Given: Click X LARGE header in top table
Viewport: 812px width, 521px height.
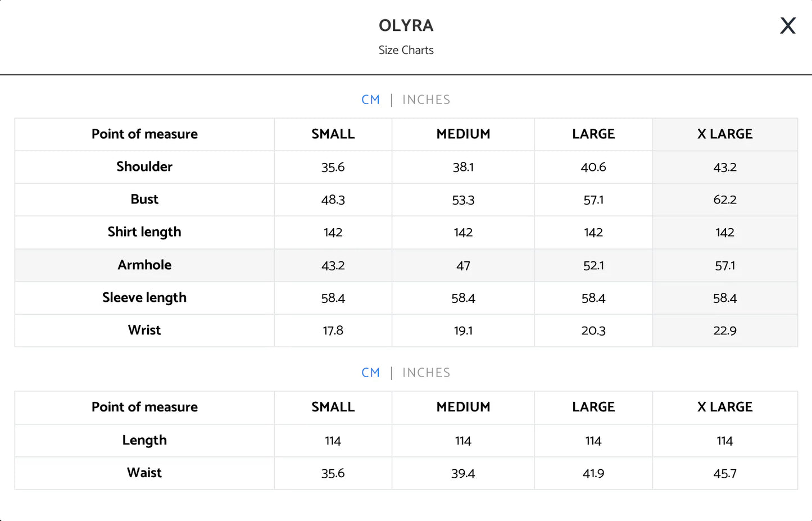Looking at the screenshot, I should pos(725,134).
